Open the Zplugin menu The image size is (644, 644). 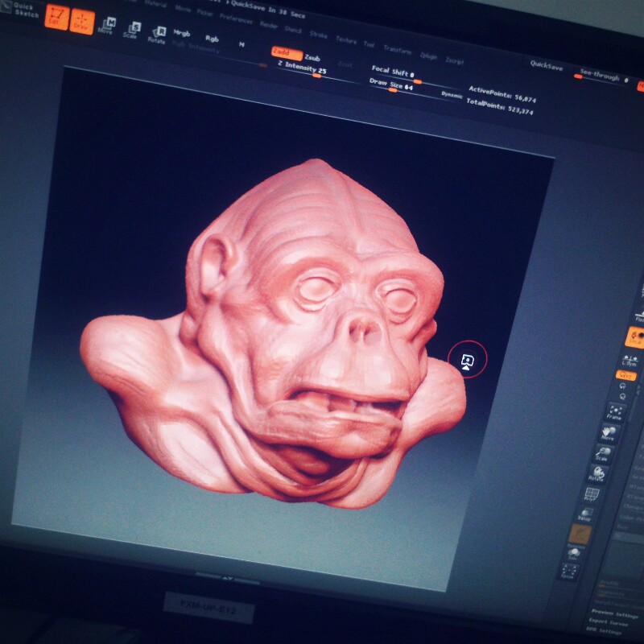click(x=428, y=56)
